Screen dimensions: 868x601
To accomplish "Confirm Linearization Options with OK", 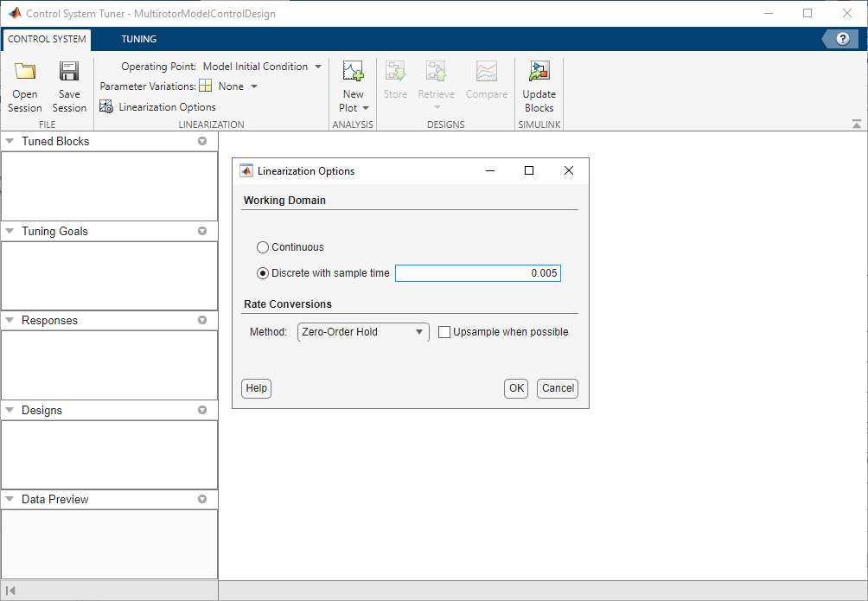I will click(516, 388).
